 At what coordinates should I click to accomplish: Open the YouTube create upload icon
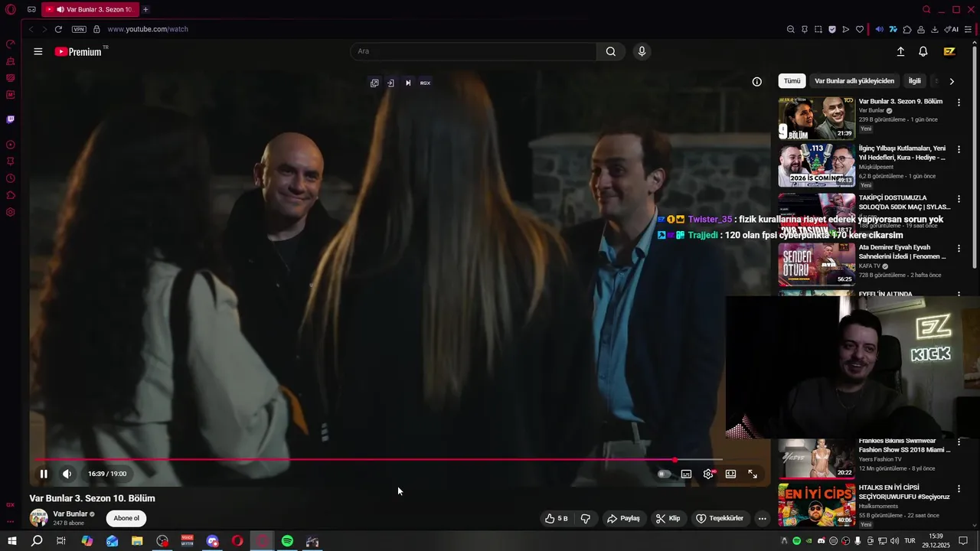point(900,51)
